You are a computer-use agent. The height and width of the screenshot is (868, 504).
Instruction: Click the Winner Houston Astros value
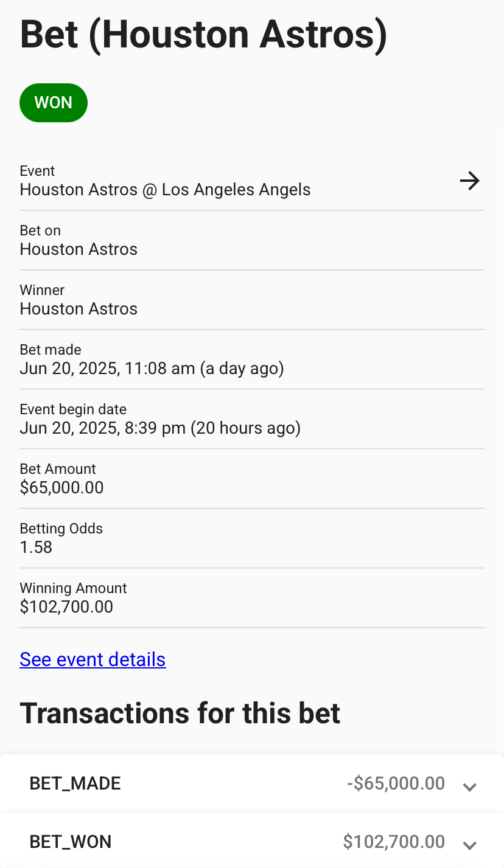tap(79, 309)
